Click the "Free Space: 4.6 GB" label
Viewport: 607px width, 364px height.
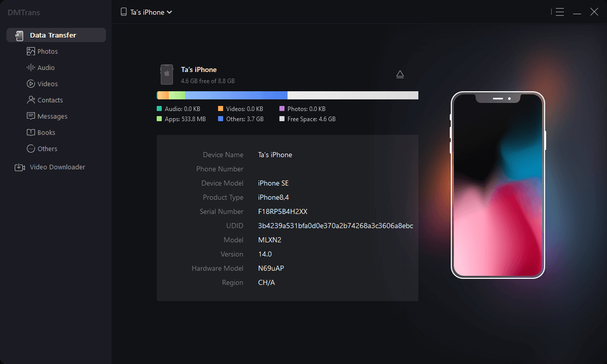pos(311,119)
